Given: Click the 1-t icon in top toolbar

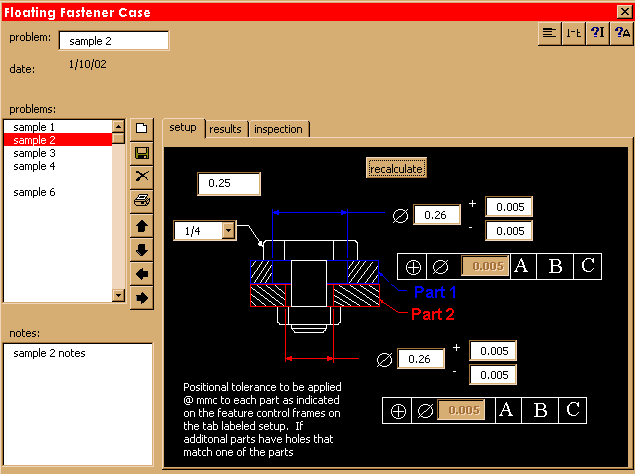Looking at the screenshot, I should click(x=573, y=33).
